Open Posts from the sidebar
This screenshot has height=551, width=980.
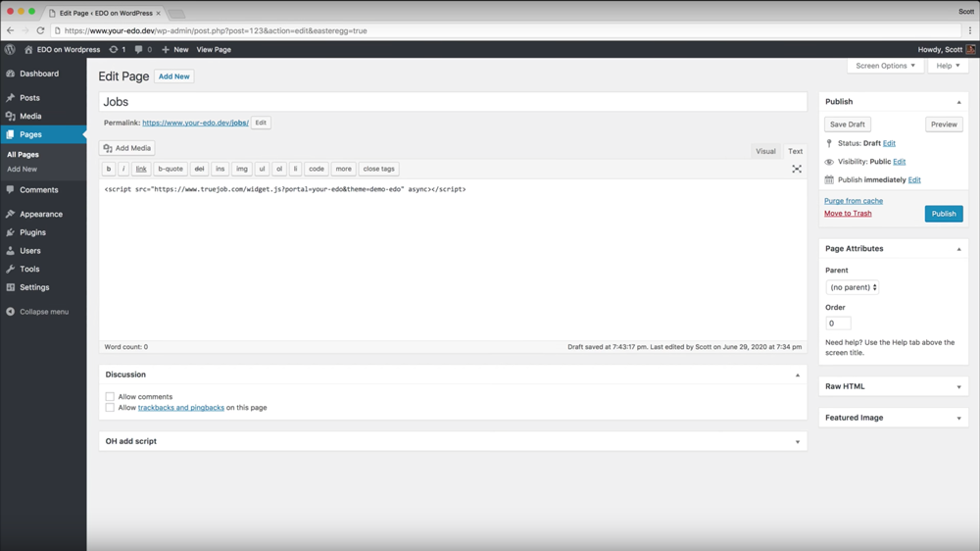click(29, 98)
